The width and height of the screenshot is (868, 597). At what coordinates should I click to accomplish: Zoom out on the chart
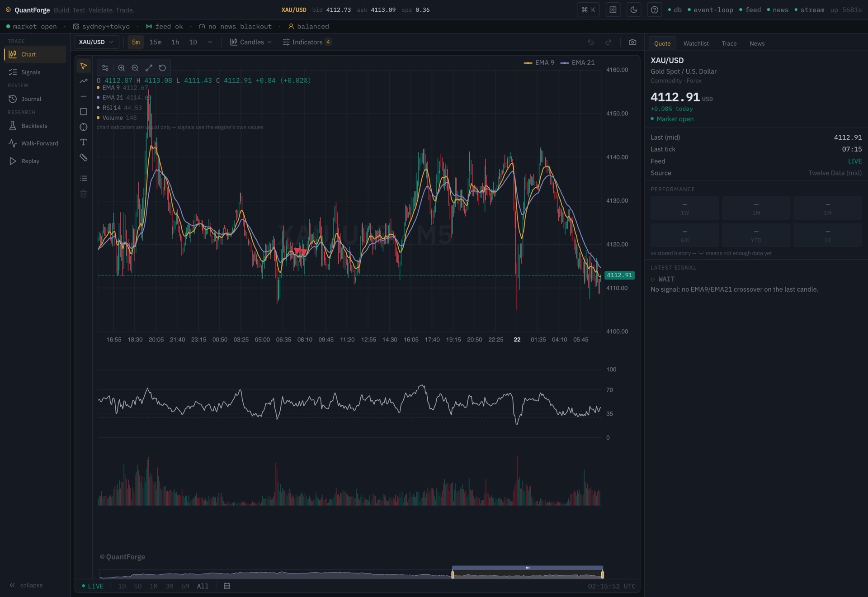coord(135,68)
